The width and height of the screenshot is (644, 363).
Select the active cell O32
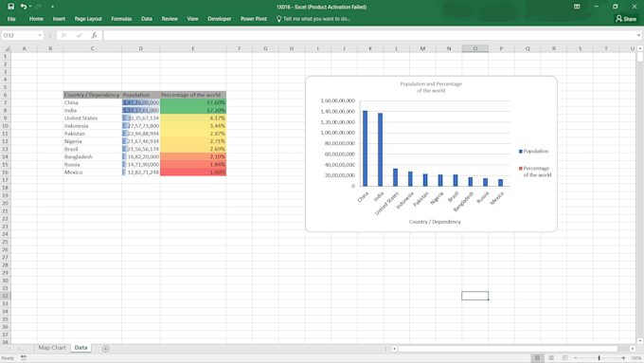pyautogui.click(x=475, y=296)
